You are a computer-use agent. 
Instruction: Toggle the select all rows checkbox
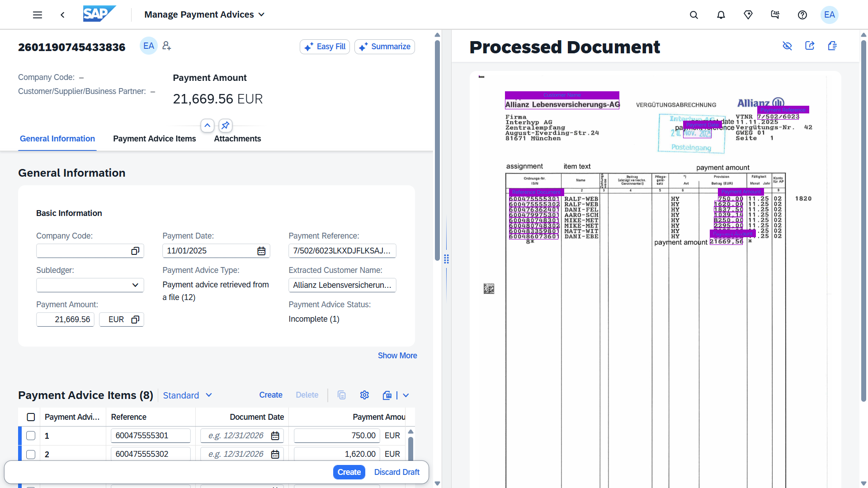(31, 417)
